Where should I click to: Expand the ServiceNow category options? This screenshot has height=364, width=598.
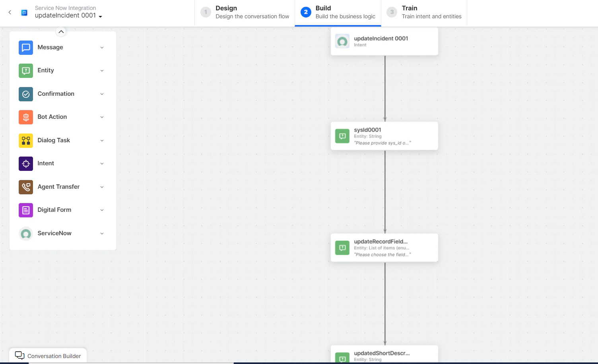(102, 233)
